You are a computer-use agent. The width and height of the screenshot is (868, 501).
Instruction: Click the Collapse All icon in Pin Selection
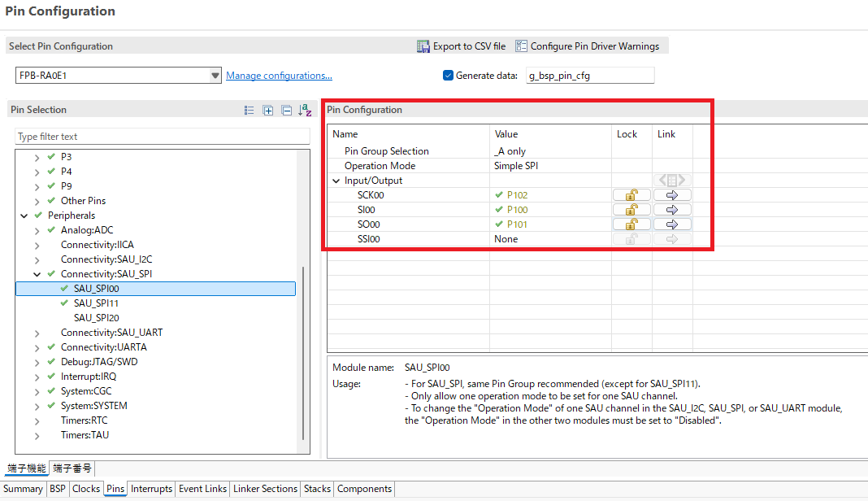(x=287, y=111)
